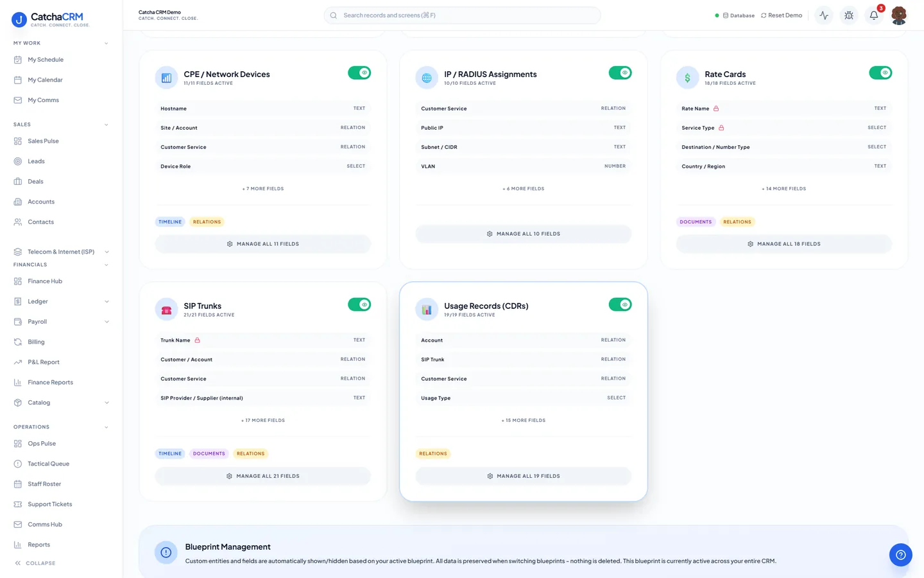The height and width of the screenshot is (578, 924).
Task: Click the lock icon beside Service Type
Action: 721,128
